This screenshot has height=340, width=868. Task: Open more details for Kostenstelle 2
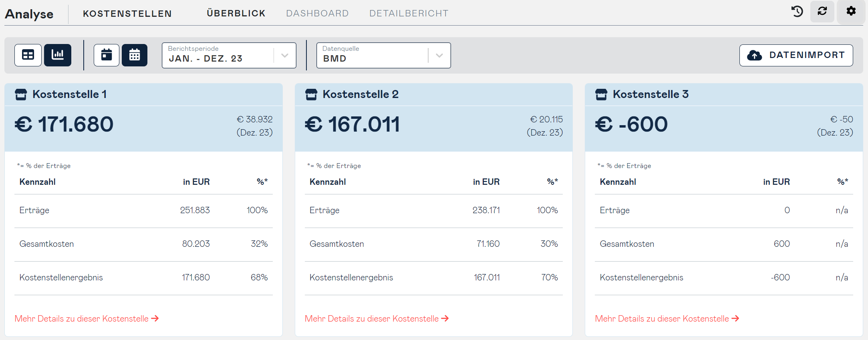pos(377,318)
